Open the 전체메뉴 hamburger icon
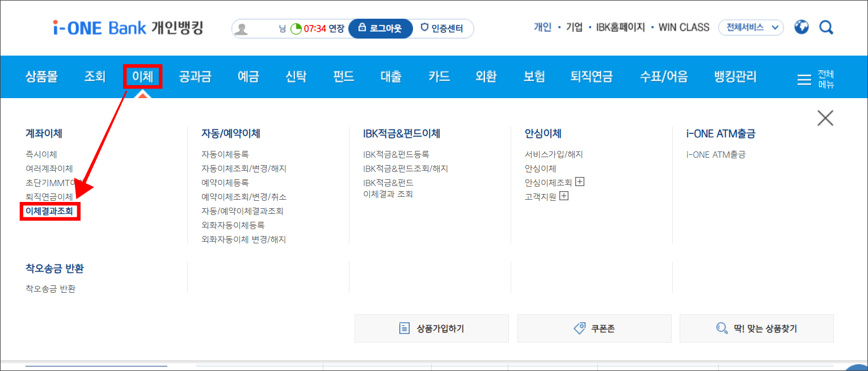The width and height of the screenshot is (868, 371). coord(804,79)
